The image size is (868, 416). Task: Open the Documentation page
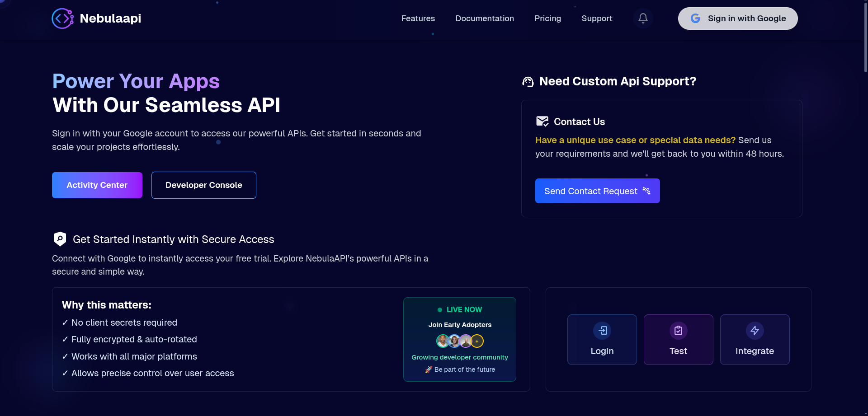click(484, 19)
